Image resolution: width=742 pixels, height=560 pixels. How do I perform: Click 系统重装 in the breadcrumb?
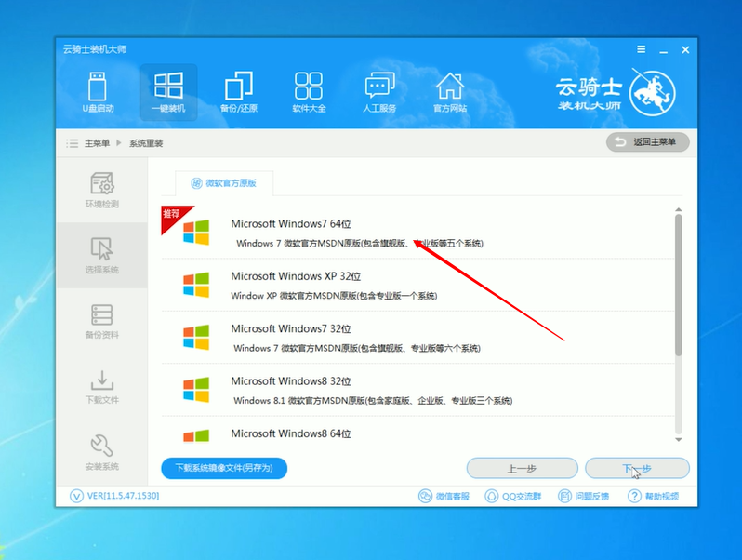tap(146, 143)
